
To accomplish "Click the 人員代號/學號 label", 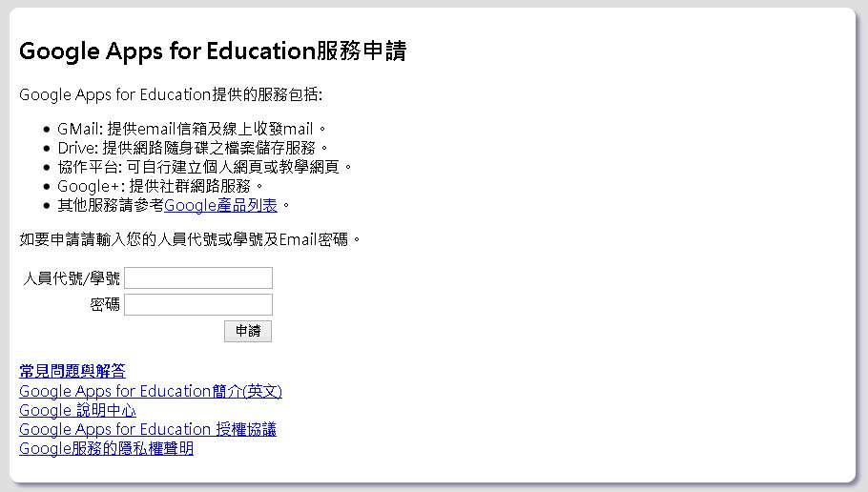I will (72, 277).
